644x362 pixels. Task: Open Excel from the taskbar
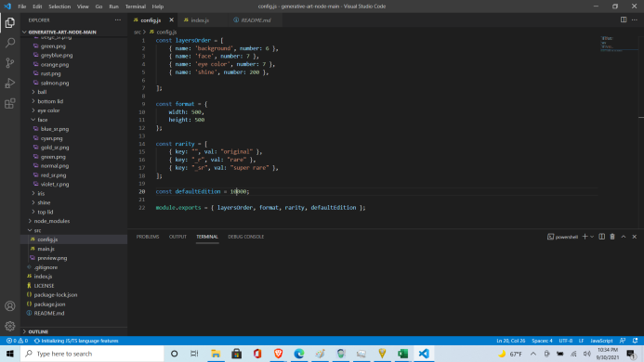pos(403,354)
